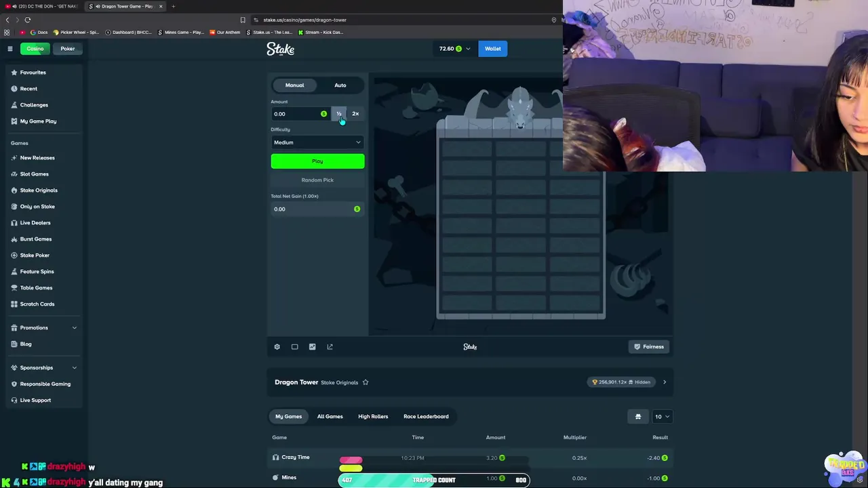Select Auto betting mode
Image resolution: width=868 pixels, height=488 pixels.
click(340, 85)
